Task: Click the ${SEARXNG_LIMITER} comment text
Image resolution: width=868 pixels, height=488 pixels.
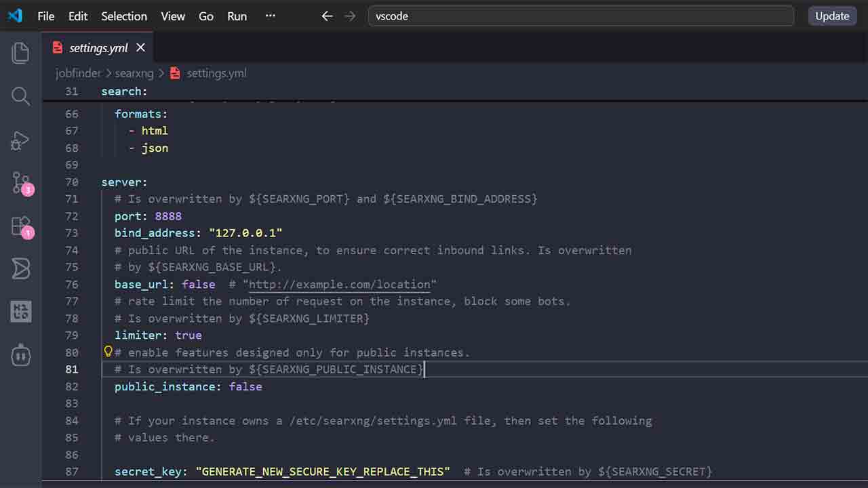Action: coord(309,319)
